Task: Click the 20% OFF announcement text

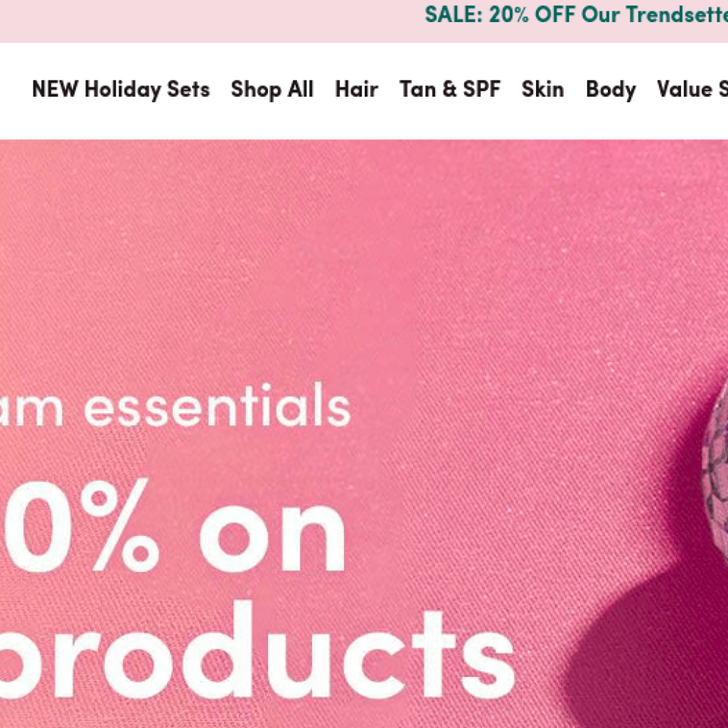Action: click(532, 14)
